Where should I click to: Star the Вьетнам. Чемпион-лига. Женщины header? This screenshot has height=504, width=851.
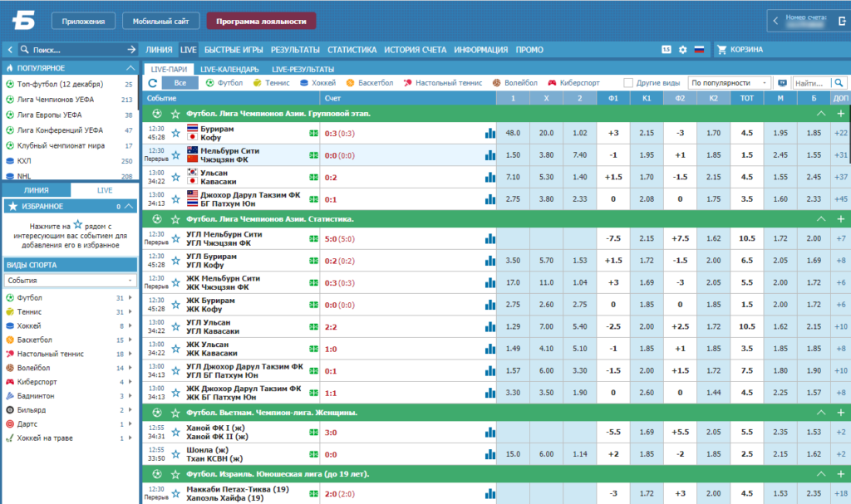click(x=175, y=413)
